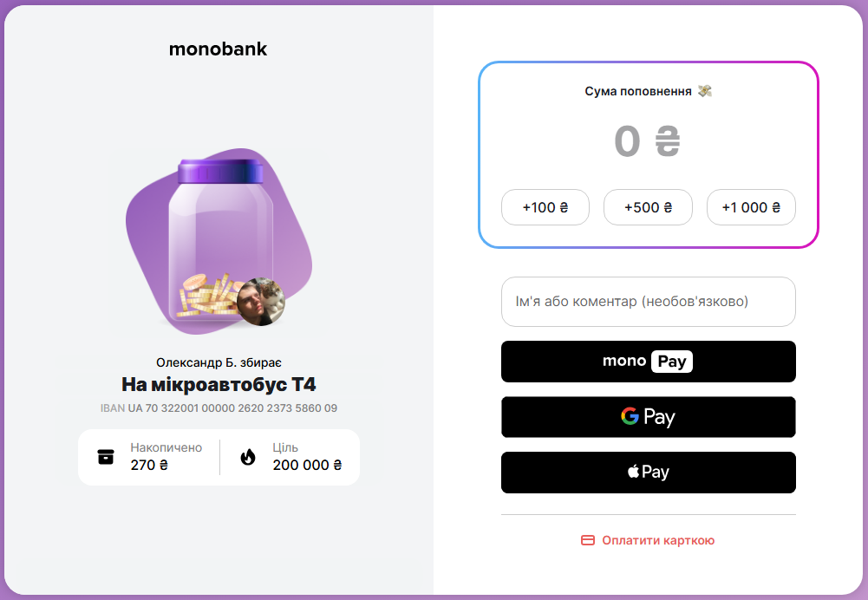Pay using mono Pay
The image size is (868, 600).
648,361
